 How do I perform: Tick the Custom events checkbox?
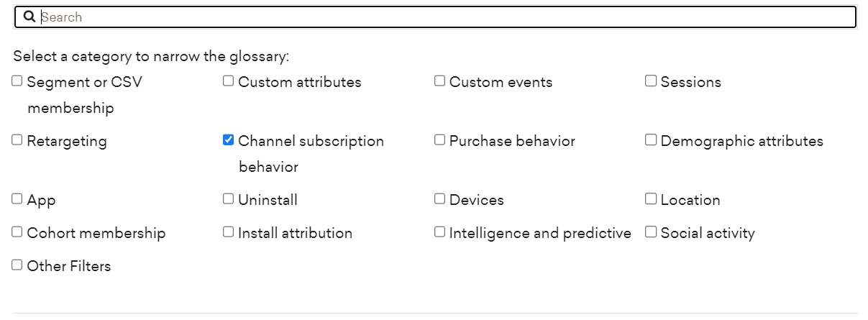(x=440, y=81)
